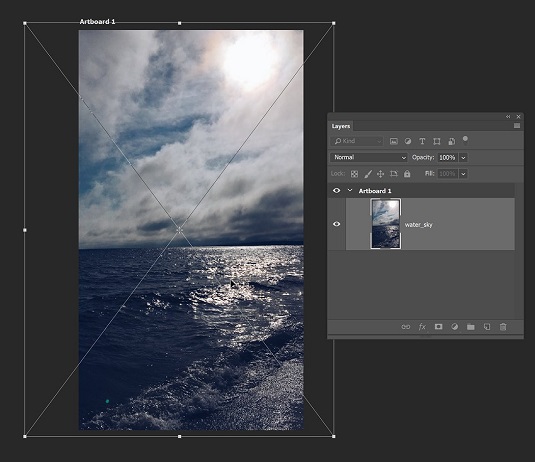Collapse the Artboard 1 group chevron
Viewport: 535px width, 462px height.
pos(350,190)
